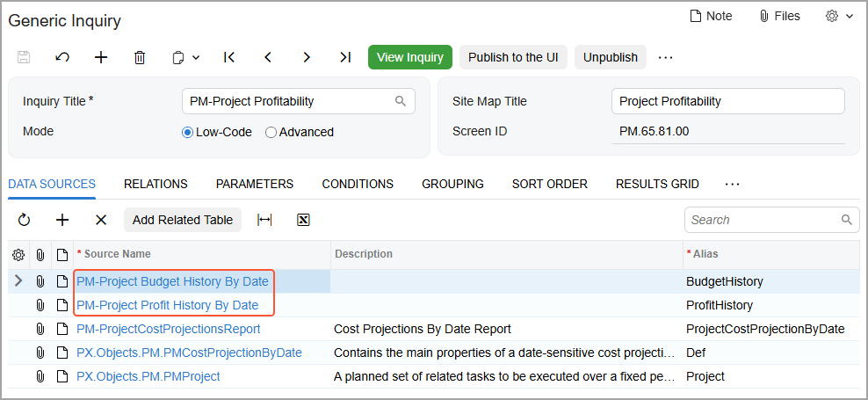Image resolution: width=868 pixels, height=400 pixels.
Task: Click note icon in PMCostProjectionByDate row
Action: coord(62,353)
